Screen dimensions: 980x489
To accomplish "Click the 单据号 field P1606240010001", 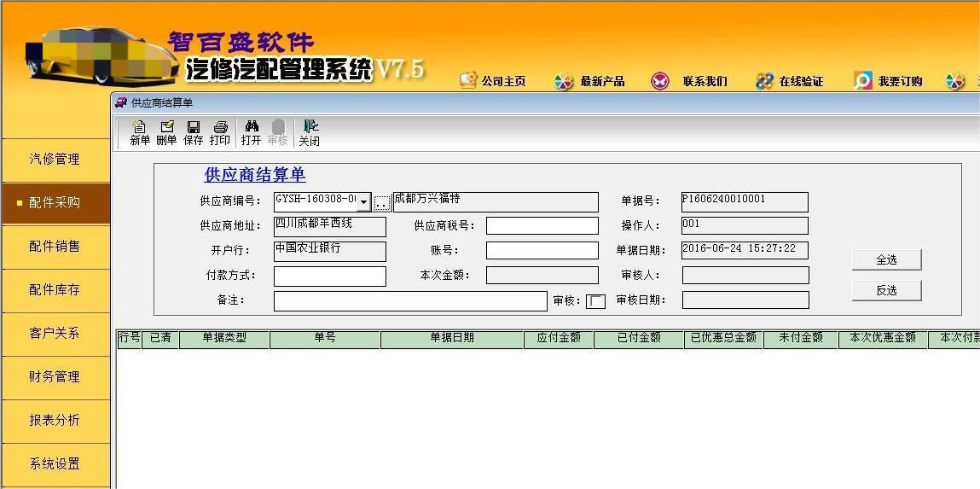I will click(745, 202).
